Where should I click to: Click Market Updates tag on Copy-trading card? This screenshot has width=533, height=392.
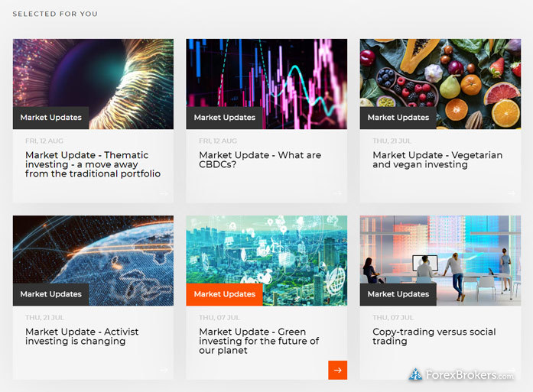[x=398, y=294]
